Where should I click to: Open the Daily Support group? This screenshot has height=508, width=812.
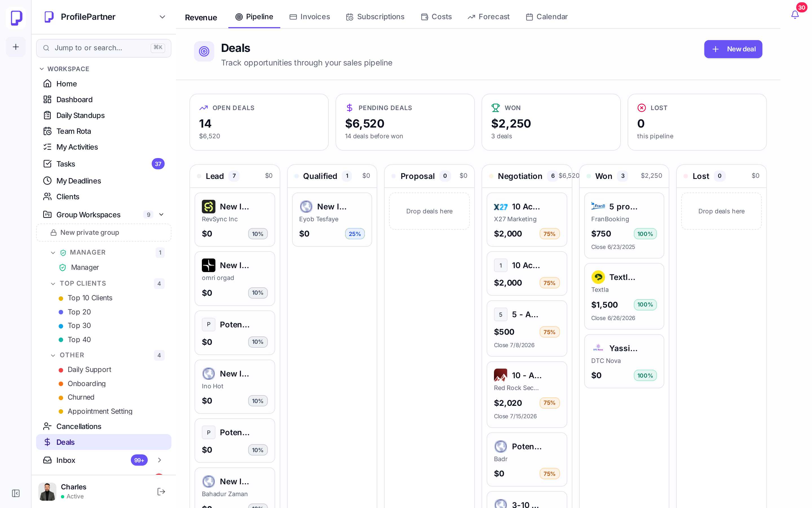(89, 370)
